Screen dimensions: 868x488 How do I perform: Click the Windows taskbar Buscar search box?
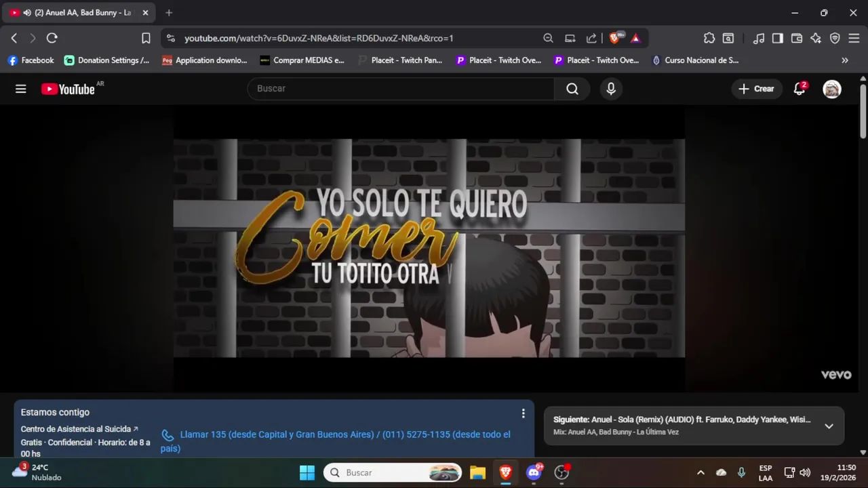(393, 472)
